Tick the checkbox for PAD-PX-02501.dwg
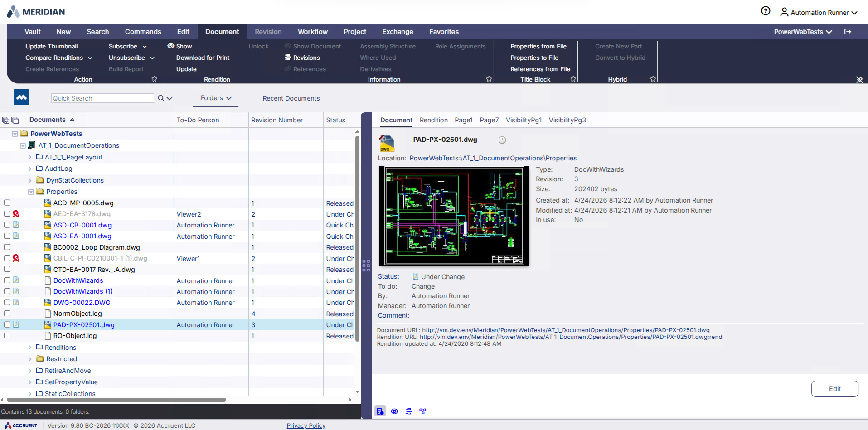Screen dimensions: 868x430 tap(7, 325)
